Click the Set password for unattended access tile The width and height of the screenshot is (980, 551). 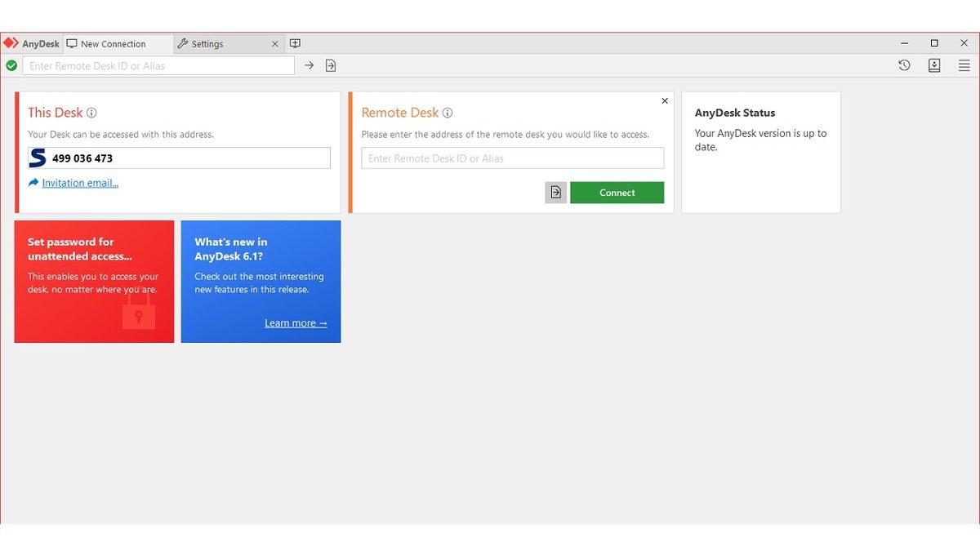click(94, 282)
